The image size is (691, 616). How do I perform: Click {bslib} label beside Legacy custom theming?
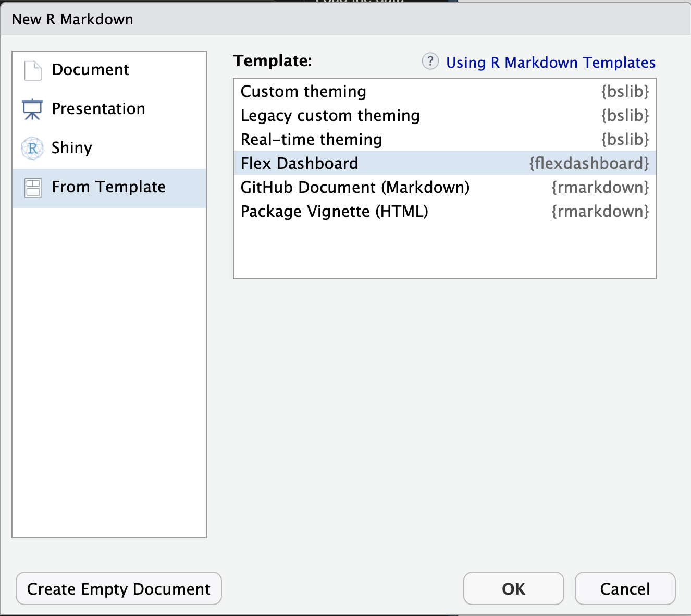point(625,116)
